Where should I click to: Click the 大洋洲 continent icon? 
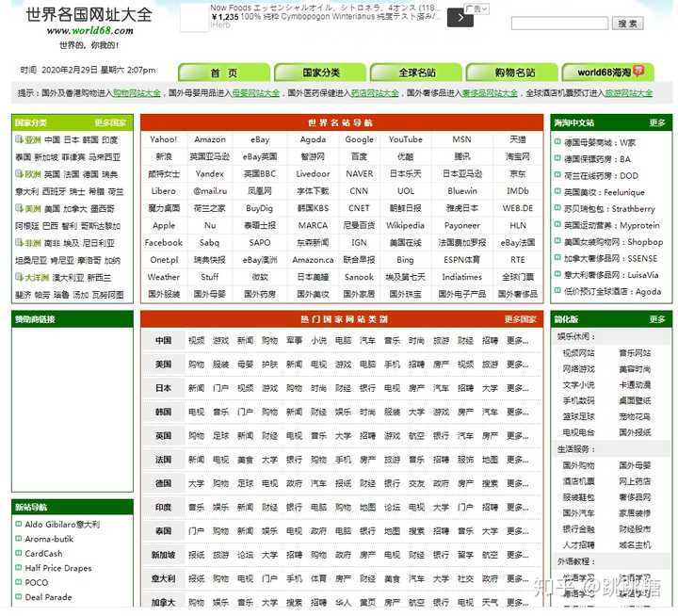tap(19, 277)
